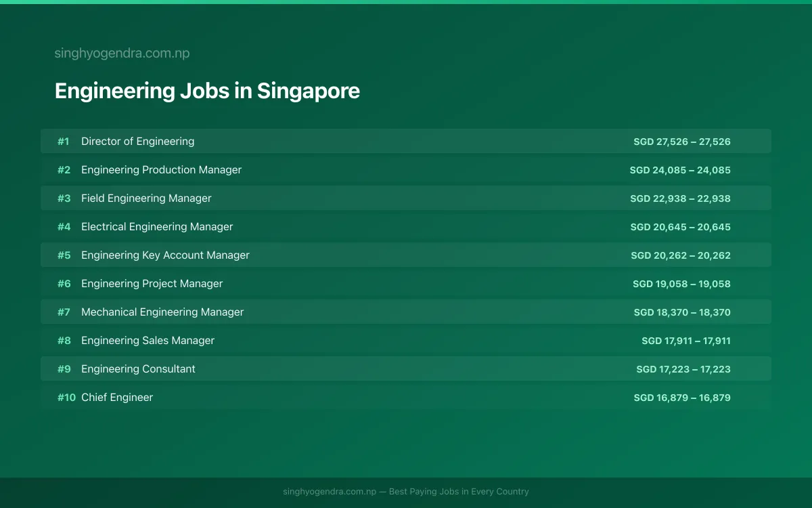Click salary SGD 24,085 – 24,085

[680, 170]
